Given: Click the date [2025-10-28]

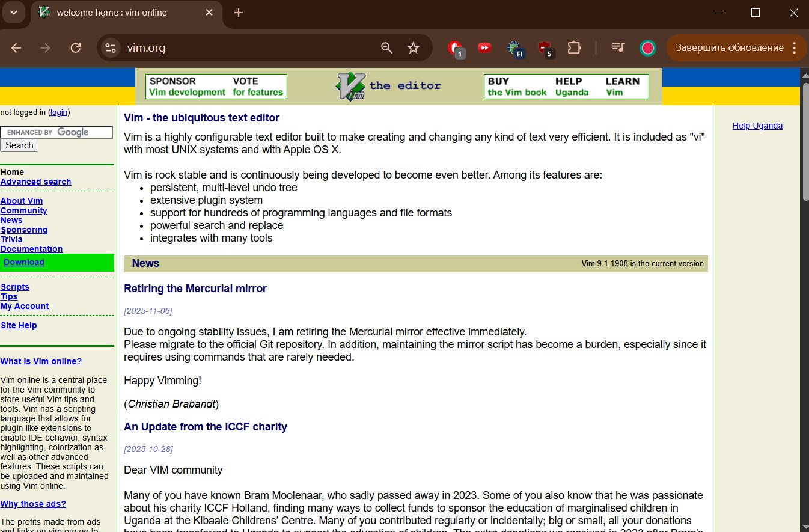Looking at the screenshot, I should [x=148, y=449].
